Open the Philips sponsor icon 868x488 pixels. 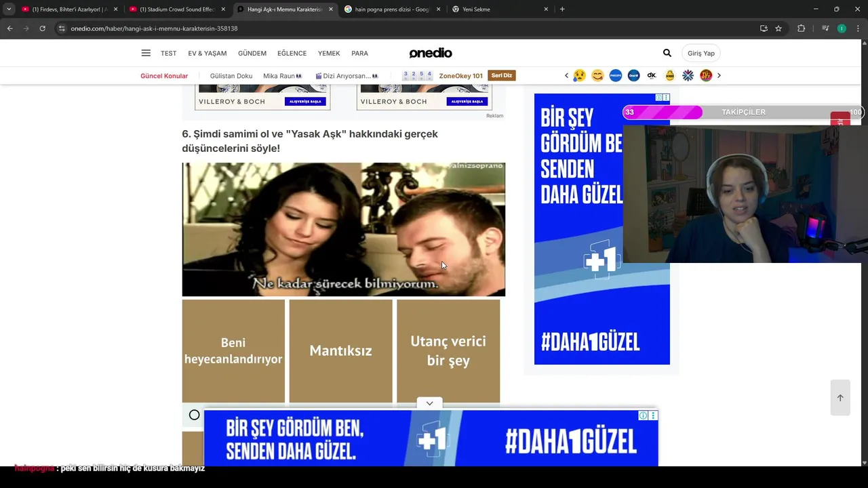coord(616,75)
